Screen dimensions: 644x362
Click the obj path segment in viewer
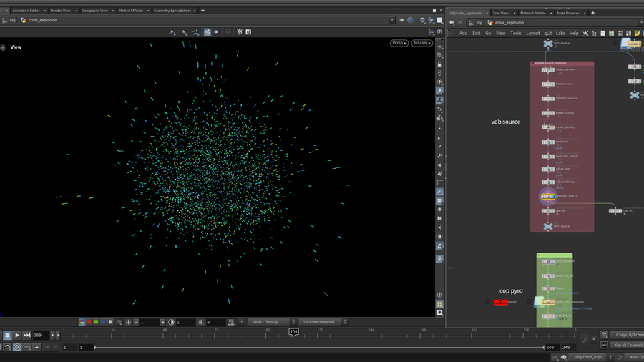(12, 20)
